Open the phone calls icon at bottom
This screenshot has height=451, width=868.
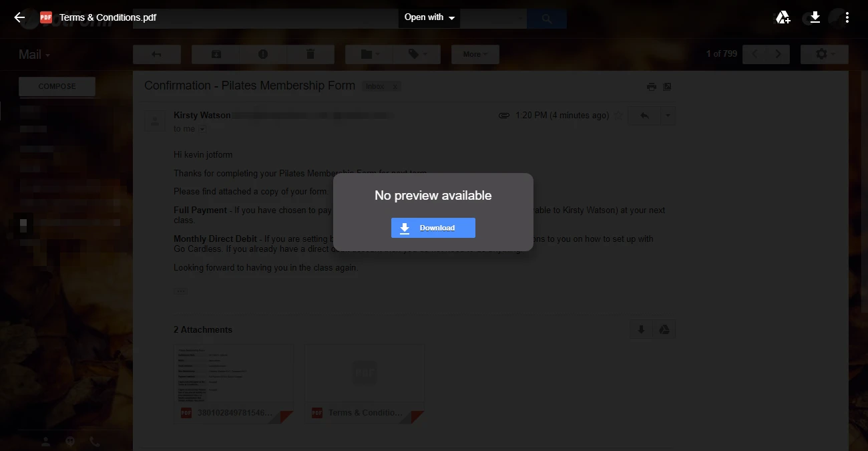click(x=95, y=442)
